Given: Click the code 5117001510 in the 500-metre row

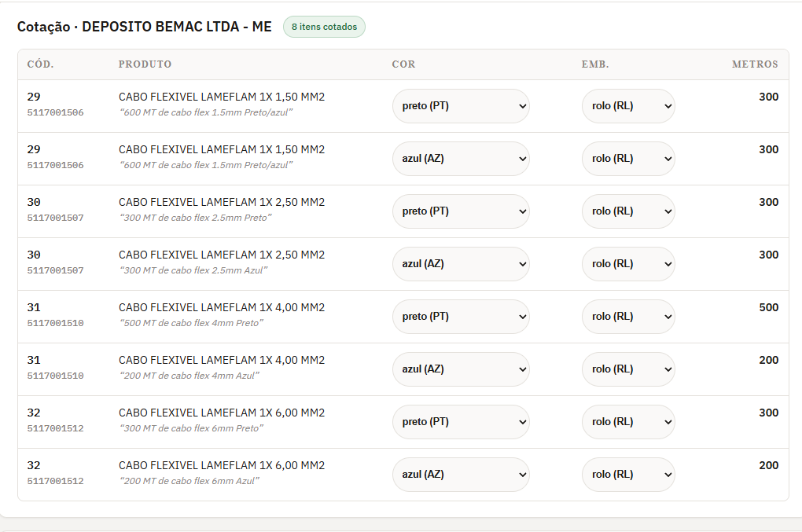Looking at the screenshot, I should (x=55, y=323).
